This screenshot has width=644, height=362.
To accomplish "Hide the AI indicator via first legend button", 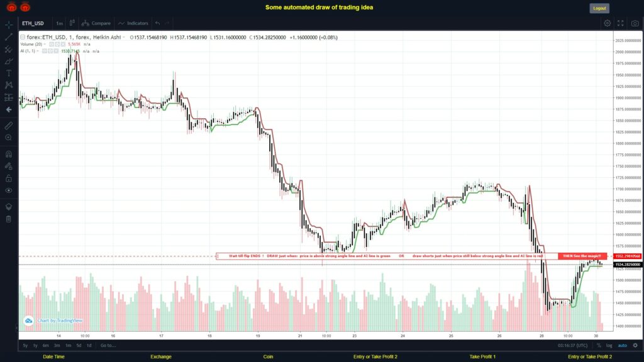I will (x=45, y=51).
